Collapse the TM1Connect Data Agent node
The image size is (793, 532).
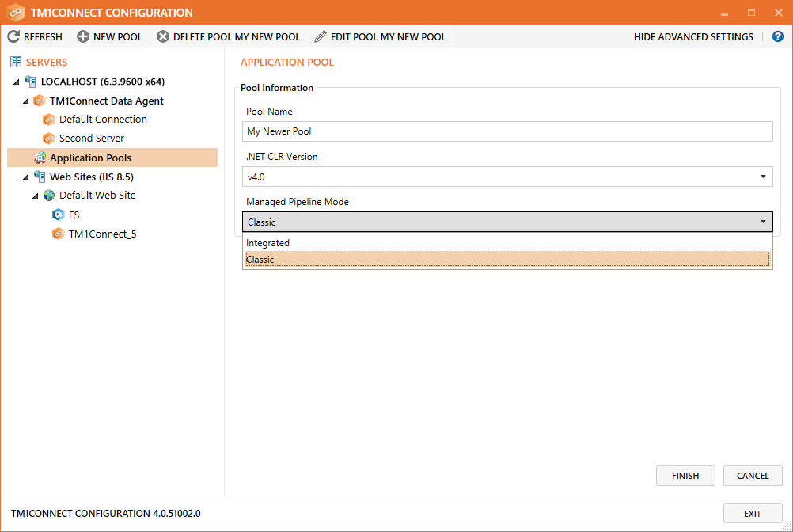(26, 101)
